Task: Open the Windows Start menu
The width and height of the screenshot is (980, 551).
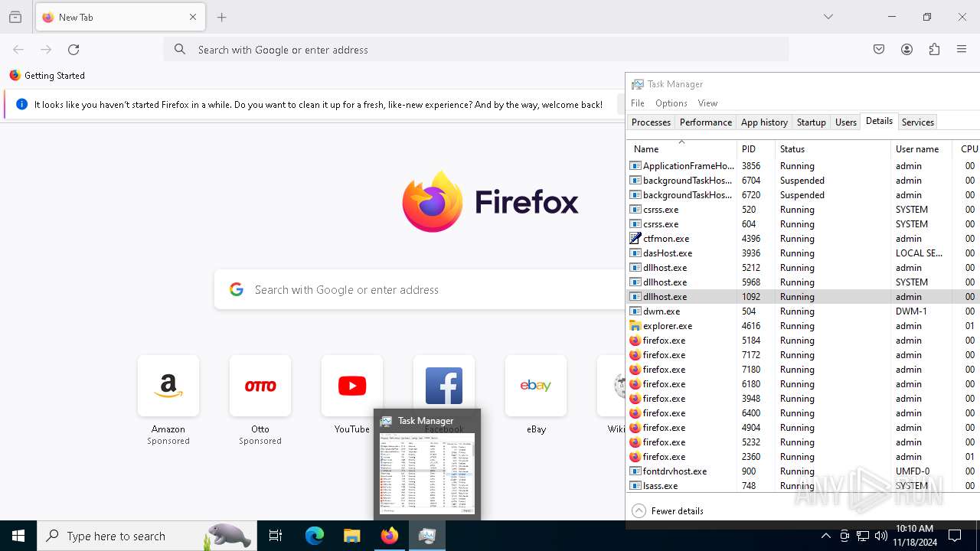Action: click(x=18, y=536)
